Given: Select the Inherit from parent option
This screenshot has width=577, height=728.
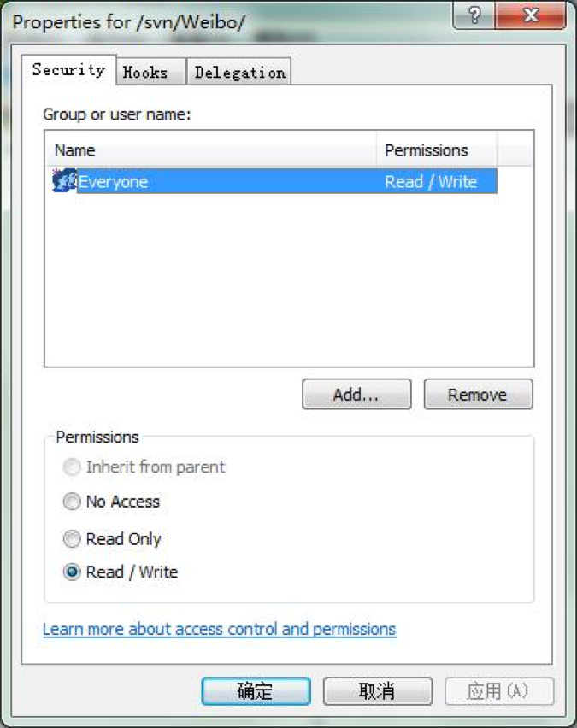Looking at the screenshot, I should (72, 467).
